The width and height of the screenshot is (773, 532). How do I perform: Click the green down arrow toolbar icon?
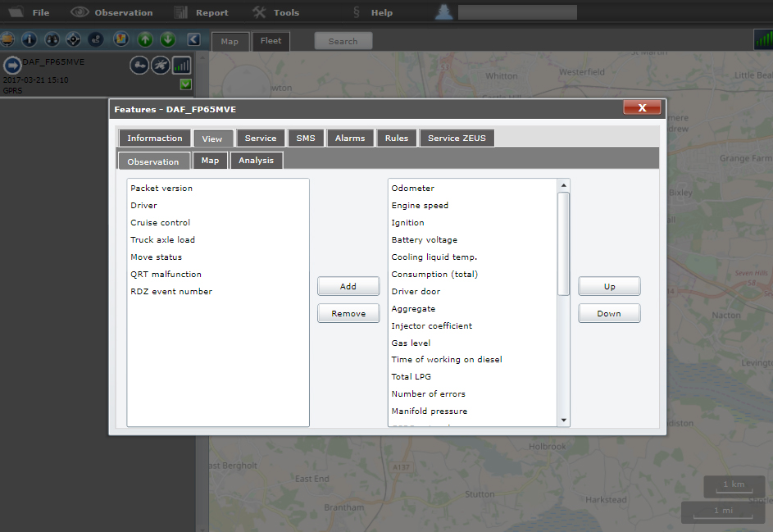point(167,39)
